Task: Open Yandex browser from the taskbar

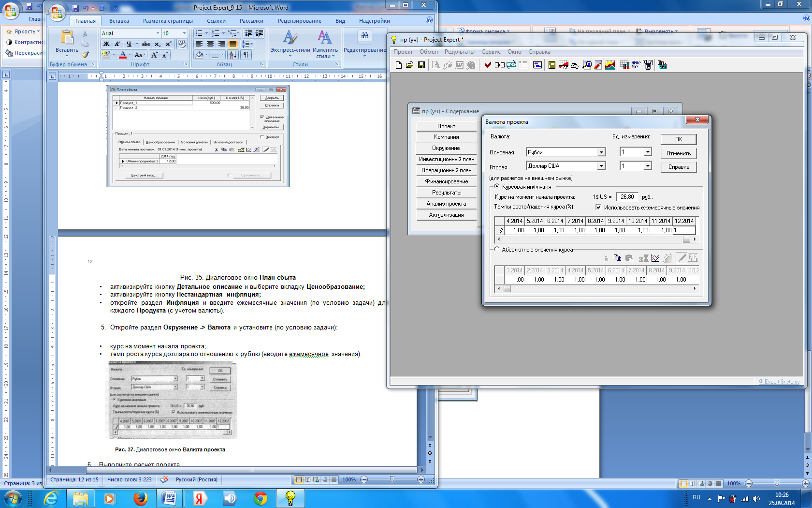Action: tap(199, 498)
